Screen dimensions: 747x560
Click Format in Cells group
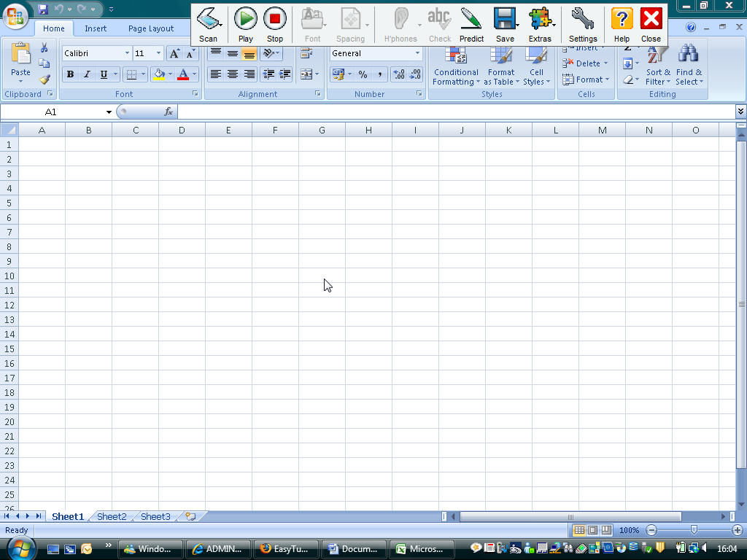point(586,79)
